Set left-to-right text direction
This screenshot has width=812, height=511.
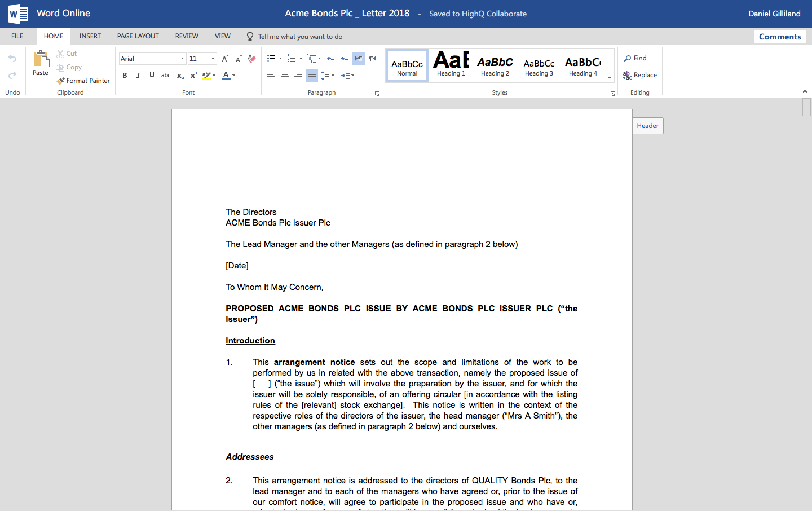[x=359, y=59]
